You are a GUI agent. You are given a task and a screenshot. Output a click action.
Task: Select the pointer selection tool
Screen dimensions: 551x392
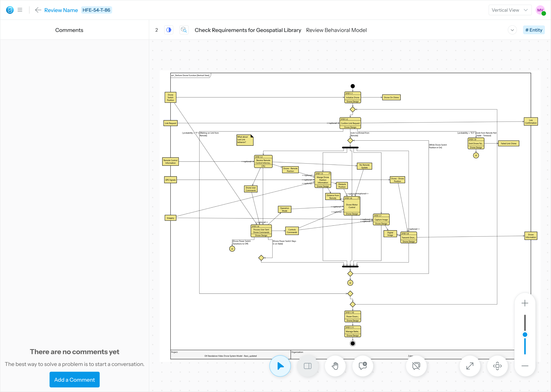[x=280, y=366]
